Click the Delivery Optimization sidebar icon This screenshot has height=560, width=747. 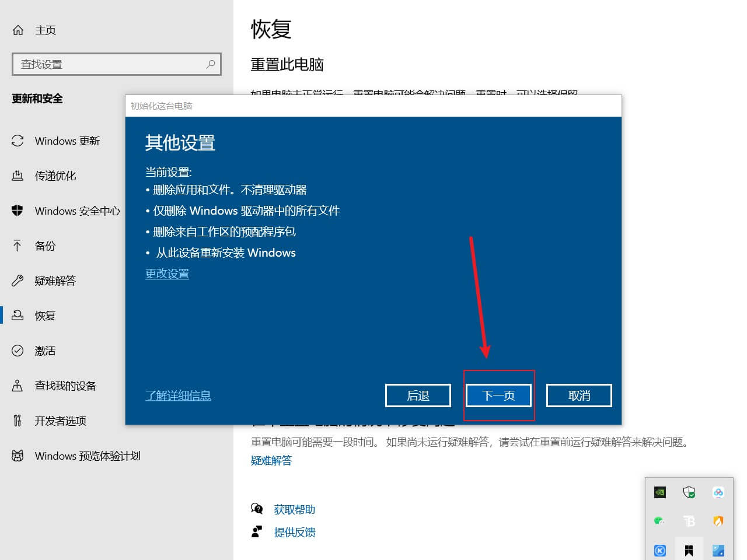click(x=18, y=176)
